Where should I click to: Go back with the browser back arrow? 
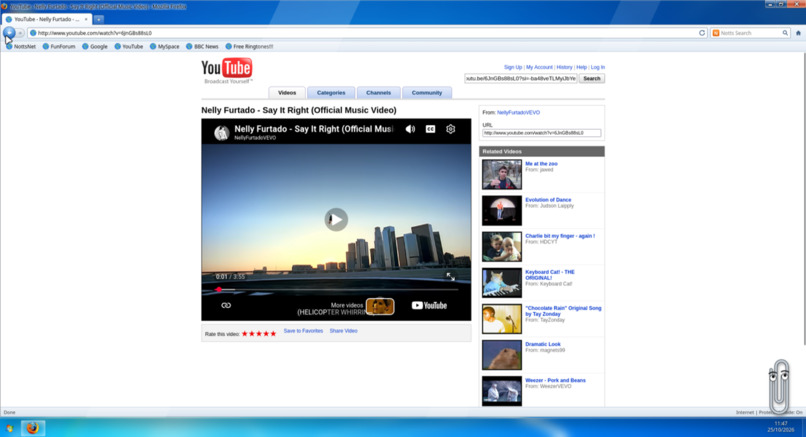[9, 33]
